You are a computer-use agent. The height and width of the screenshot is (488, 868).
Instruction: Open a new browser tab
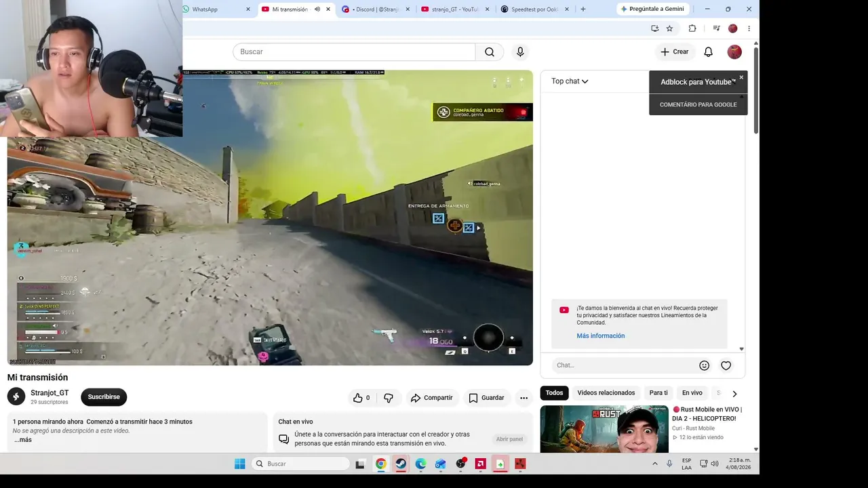(x=583, y=9)
